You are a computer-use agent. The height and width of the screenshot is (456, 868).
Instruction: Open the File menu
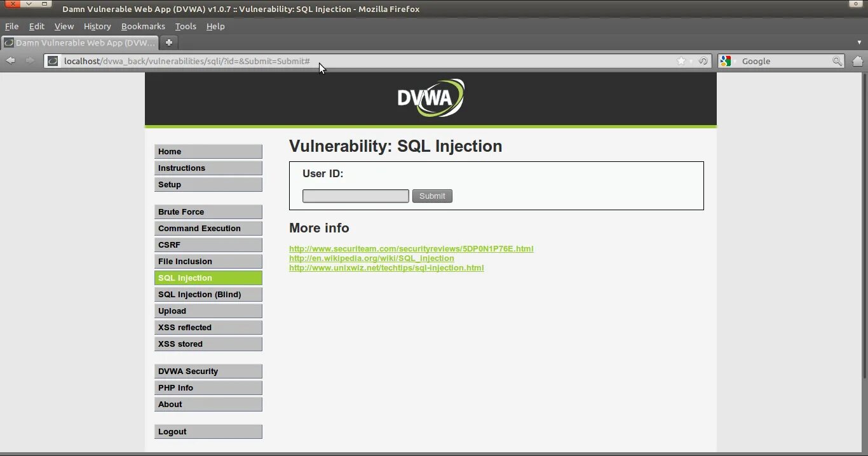point(11,26)
